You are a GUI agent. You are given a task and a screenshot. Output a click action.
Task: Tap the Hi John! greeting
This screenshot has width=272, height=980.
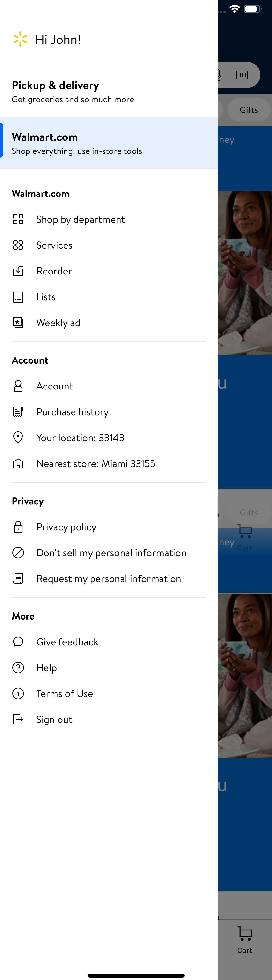click(58, 39)
